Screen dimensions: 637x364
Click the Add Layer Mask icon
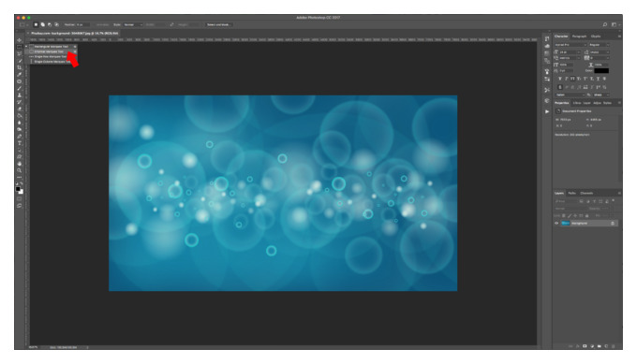pos(585,346)
